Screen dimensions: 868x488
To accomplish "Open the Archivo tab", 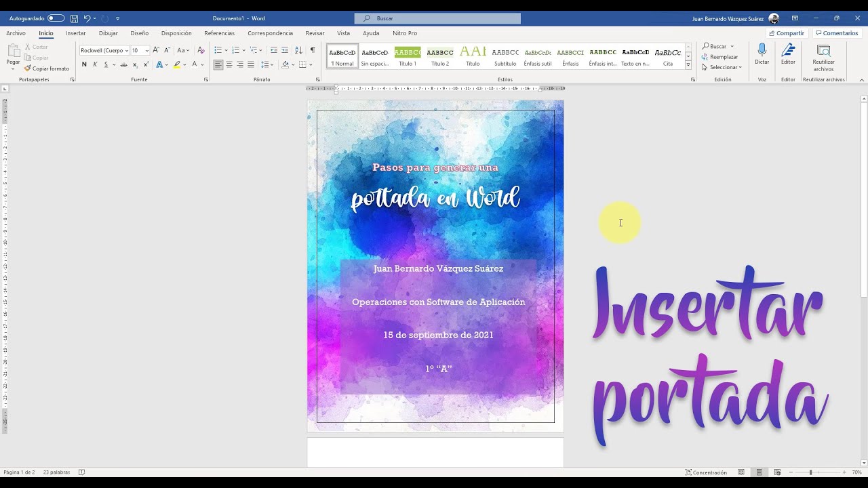I will click(x=16, y=33).
